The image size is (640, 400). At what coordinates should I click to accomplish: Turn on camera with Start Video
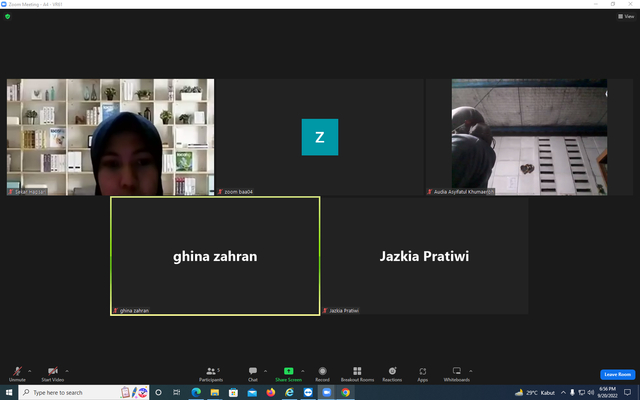[53, 373]
